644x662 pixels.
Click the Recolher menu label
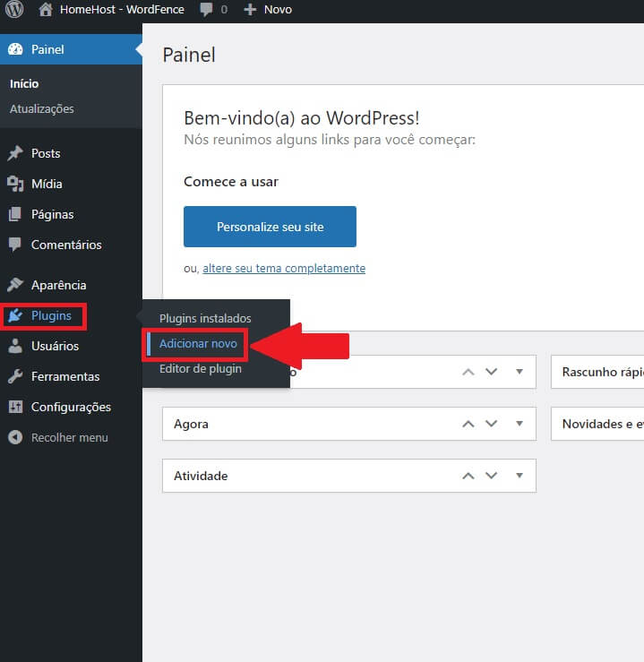(70, 437)
